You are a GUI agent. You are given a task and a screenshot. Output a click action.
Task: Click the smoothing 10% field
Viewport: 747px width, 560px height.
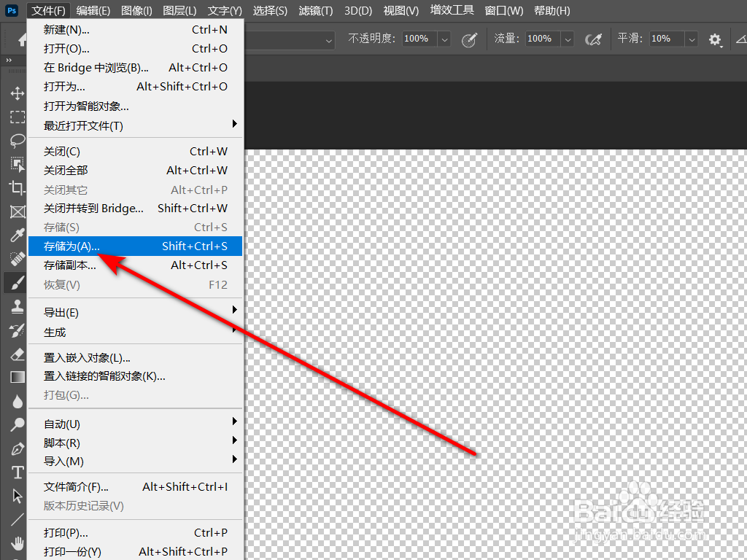[x=667, y=39]
